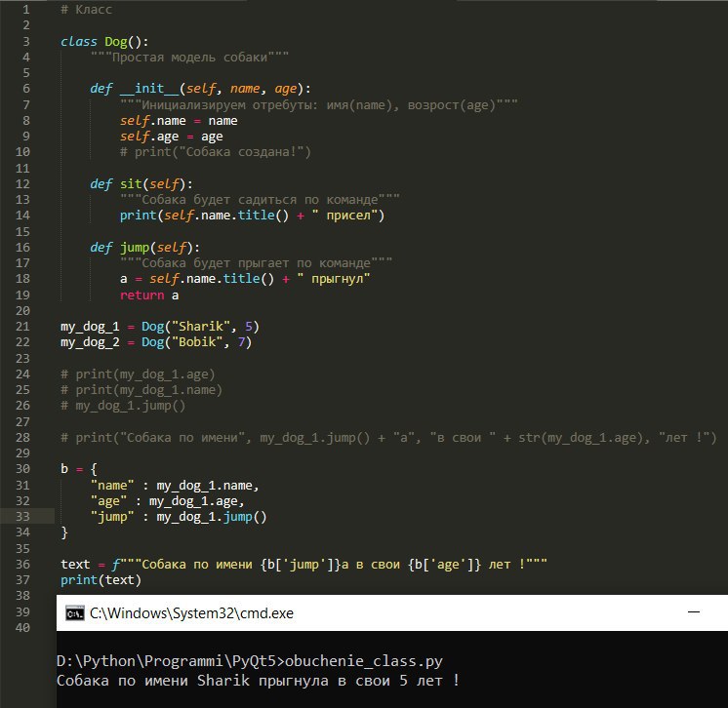Click the 'b = {' dictionary opening
This screenshot has width=728, height=708.
click(79, 469)
